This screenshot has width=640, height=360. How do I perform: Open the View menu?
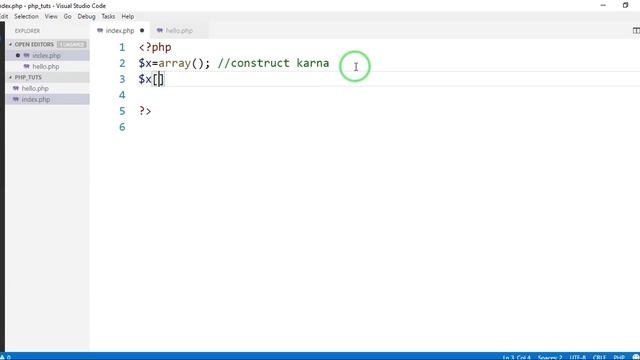click(51, 16)
